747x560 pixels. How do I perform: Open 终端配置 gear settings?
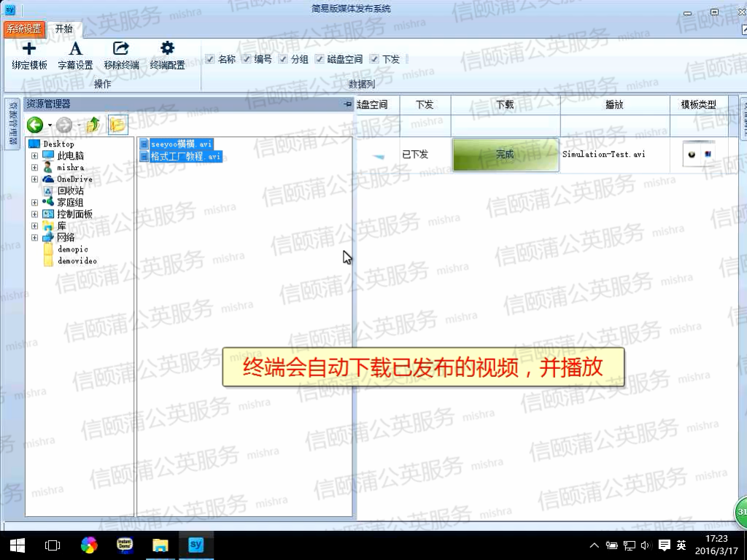coord(167,50)
